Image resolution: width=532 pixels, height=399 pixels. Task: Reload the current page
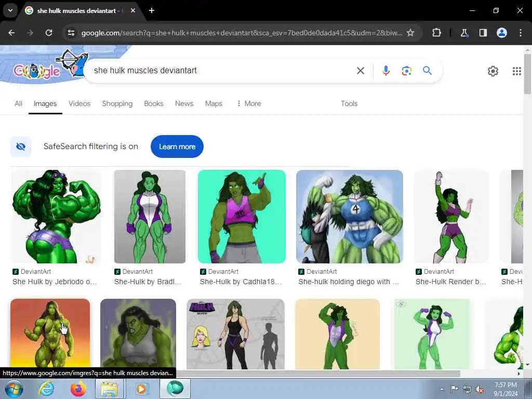pos(49,33)
